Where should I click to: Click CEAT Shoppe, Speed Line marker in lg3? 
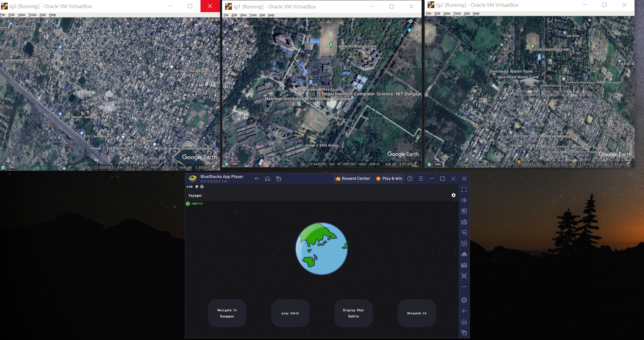pos(60,114)
